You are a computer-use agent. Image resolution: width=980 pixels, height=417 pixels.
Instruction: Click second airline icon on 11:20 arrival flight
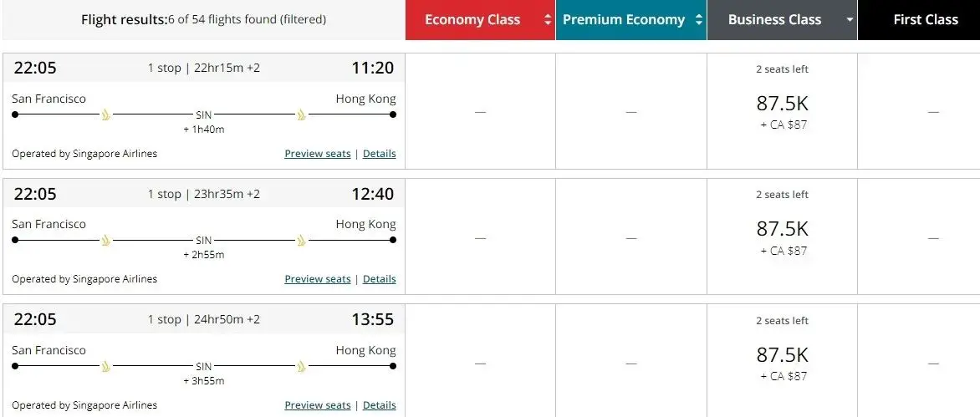pyautogui.click(x=302, y=115)
